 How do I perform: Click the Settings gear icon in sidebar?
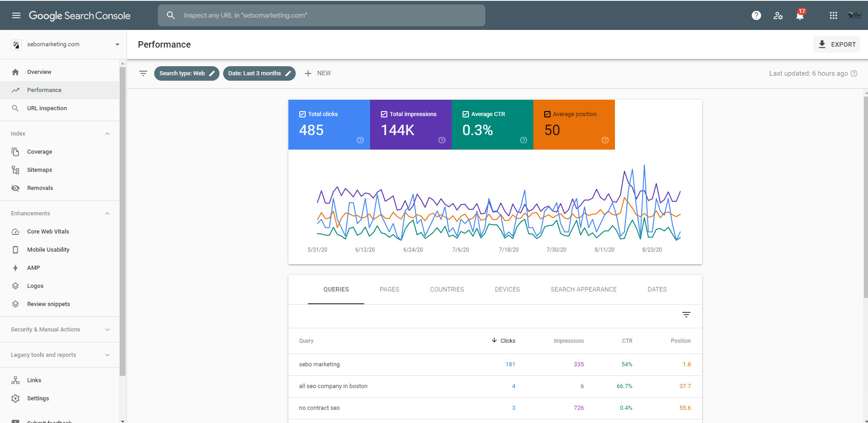[x=15, y=399]
